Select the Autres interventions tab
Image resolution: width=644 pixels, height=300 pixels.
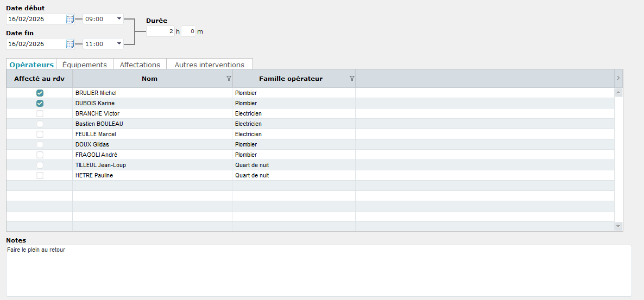click(209, 65)
